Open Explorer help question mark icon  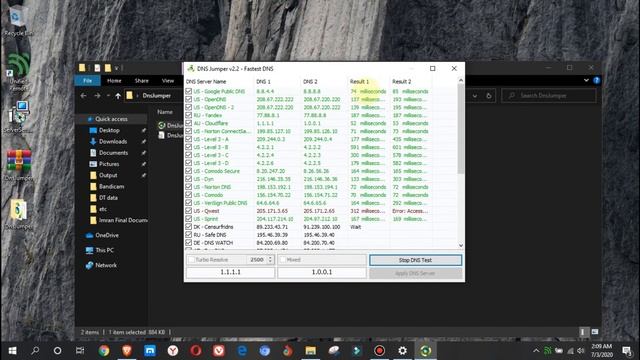tap(596, 80)
